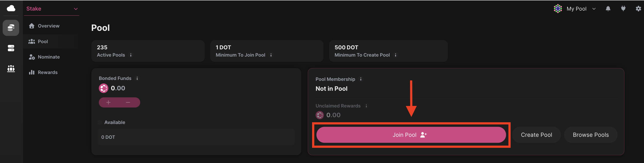Click the 0 DOT available balance bar
Screen dimensions: 644x163
pyautogui.click(x=196, y=137)
